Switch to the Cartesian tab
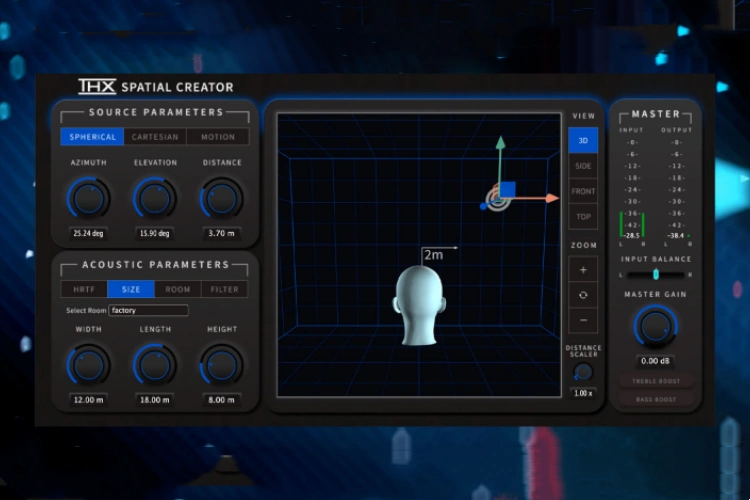The height and width of the screenshot is (500, 750). click(155, 137)
